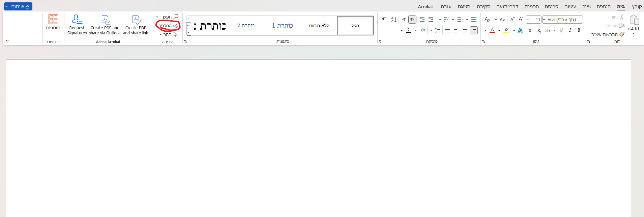This screenshot has height=217, width=644.
Task: Toggle Superscript formatting
Action: click(530, 30)
